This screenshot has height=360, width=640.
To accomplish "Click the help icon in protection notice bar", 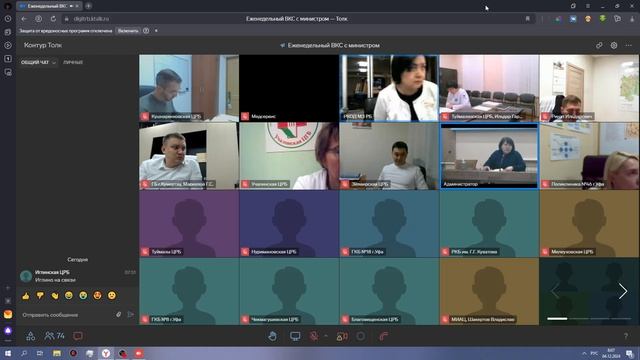I will tap(146, 31).
